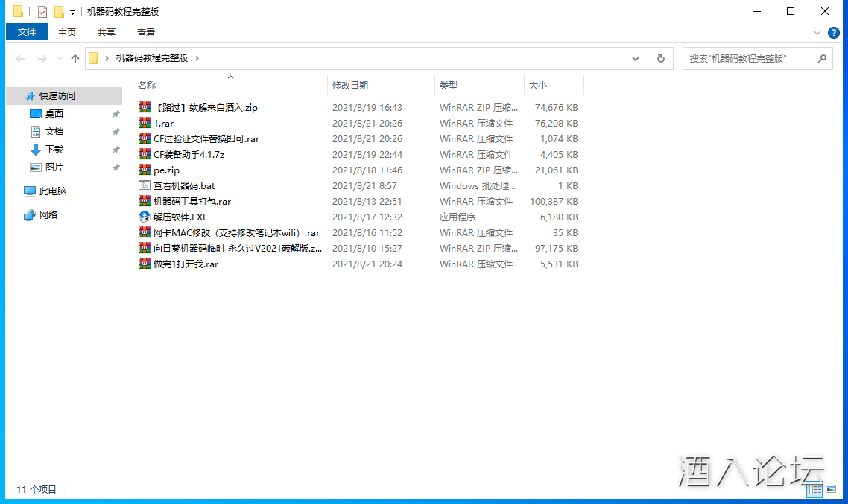Open 下载 in navigation pane
The image size is (848, 504).
point(54,149)
